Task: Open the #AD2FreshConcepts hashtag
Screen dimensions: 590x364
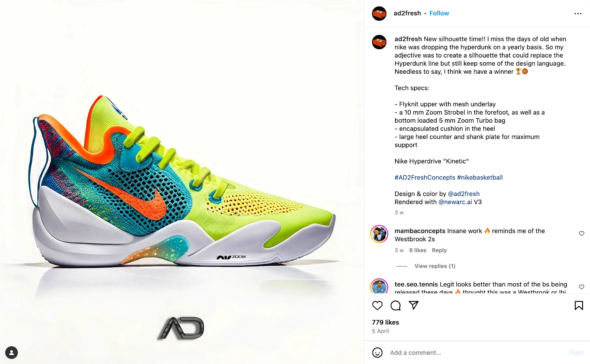Action: coord(425,178)
